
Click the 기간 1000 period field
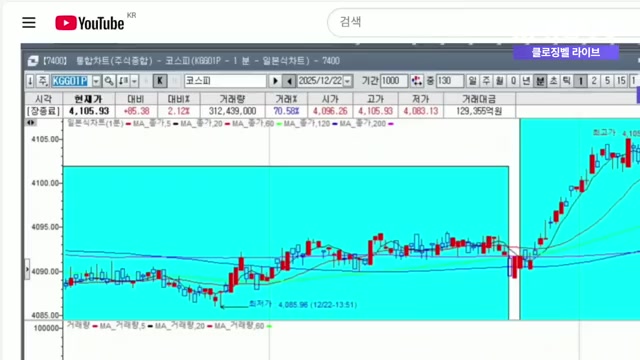(393, 81)
